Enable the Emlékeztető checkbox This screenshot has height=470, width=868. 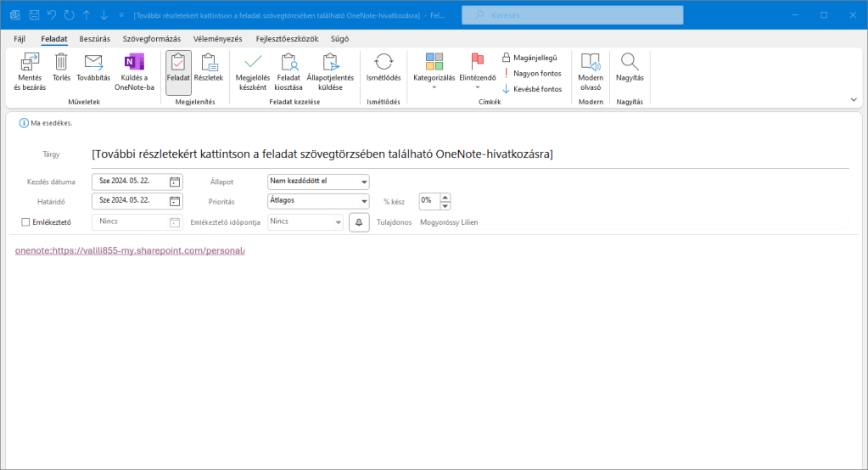click(25, 222)
